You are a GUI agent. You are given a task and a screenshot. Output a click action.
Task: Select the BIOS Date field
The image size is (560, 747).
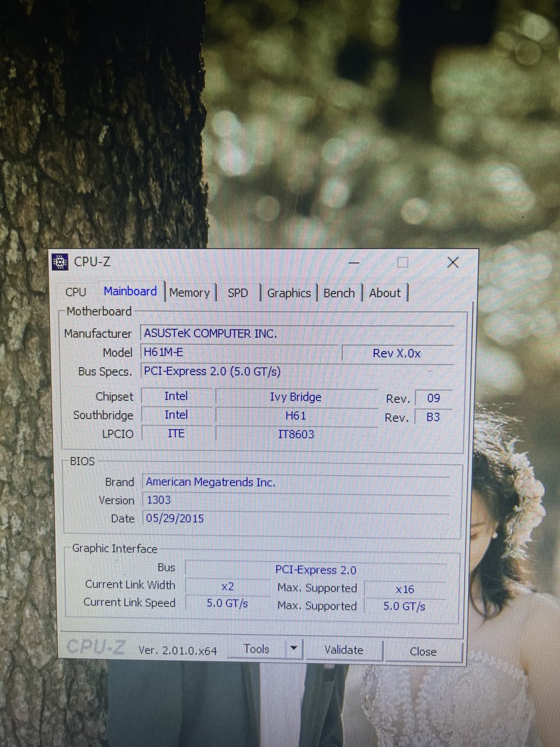coord(297,519)
